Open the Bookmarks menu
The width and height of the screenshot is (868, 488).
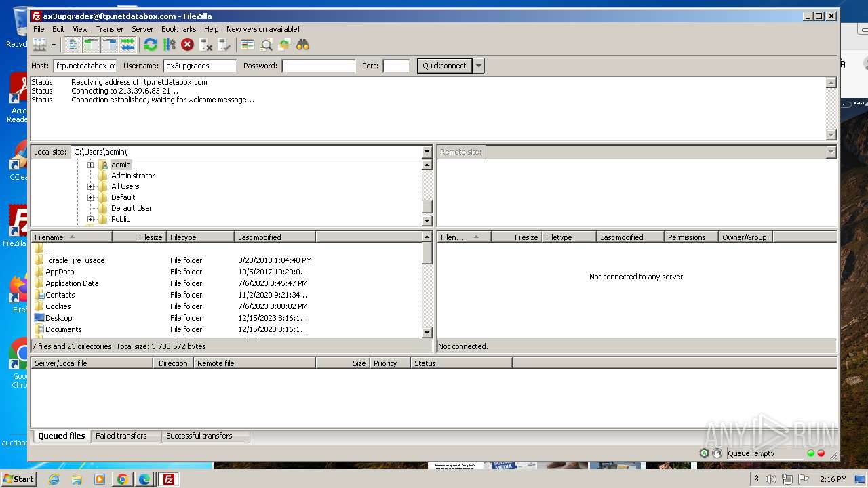pos(178,29)
